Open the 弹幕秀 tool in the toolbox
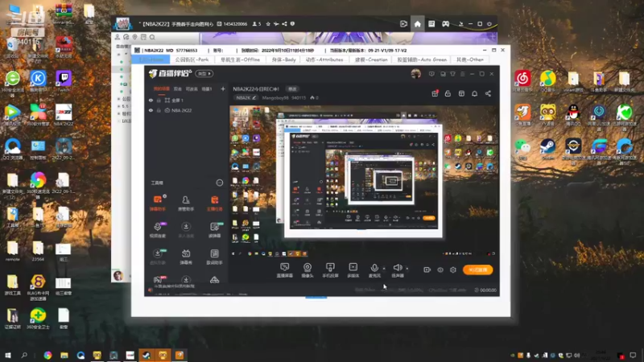Screen dimensions: 644x362 click(186, 257)
